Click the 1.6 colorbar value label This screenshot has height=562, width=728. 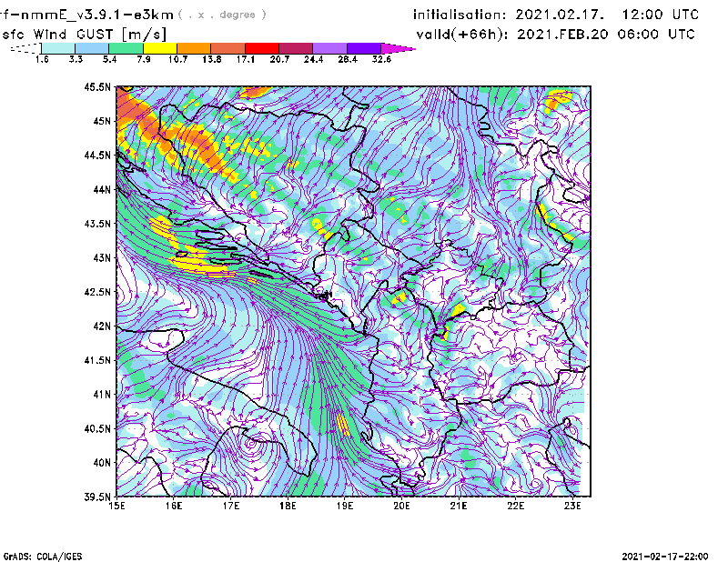[x=42, y=59]
